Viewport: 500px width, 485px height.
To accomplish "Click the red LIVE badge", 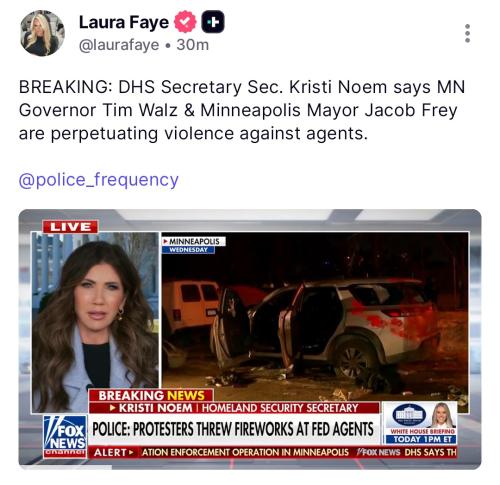I will [x=70, y=227].
